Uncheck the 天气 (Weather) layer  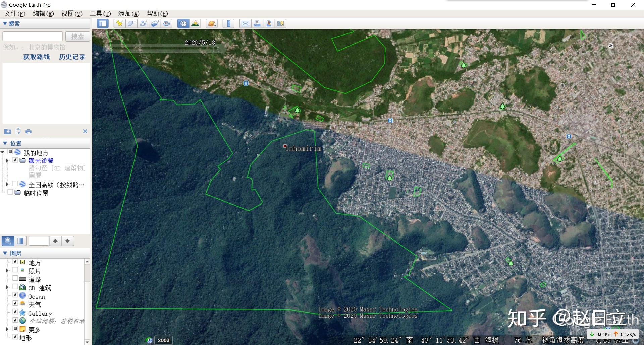click(x=15, y=303)
